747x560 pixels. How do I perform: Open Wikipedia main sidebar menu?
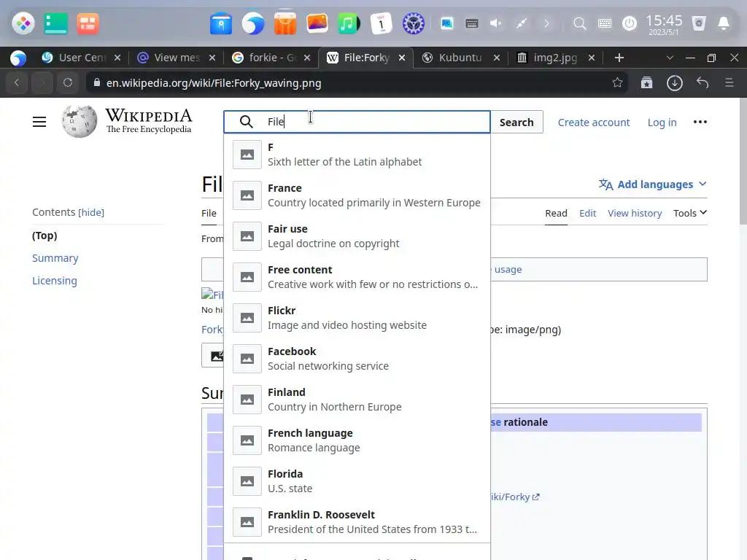point(39,122)
